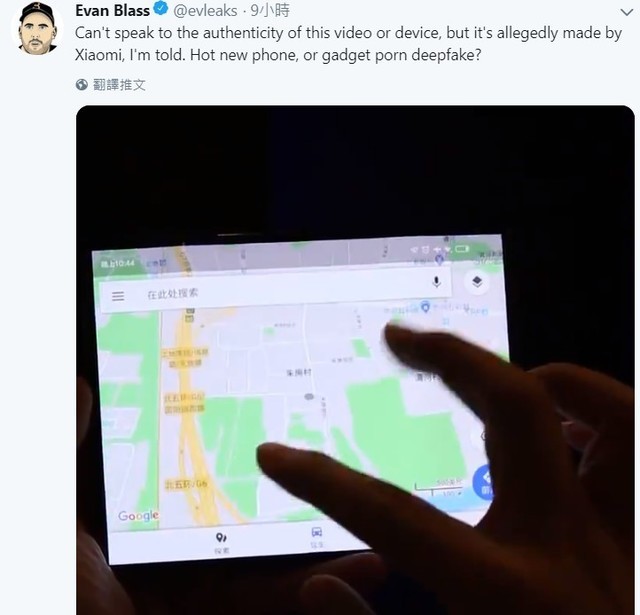Click the globe translate icon
Viewport: 640px width, 615px height.
(x=82, y=84)
